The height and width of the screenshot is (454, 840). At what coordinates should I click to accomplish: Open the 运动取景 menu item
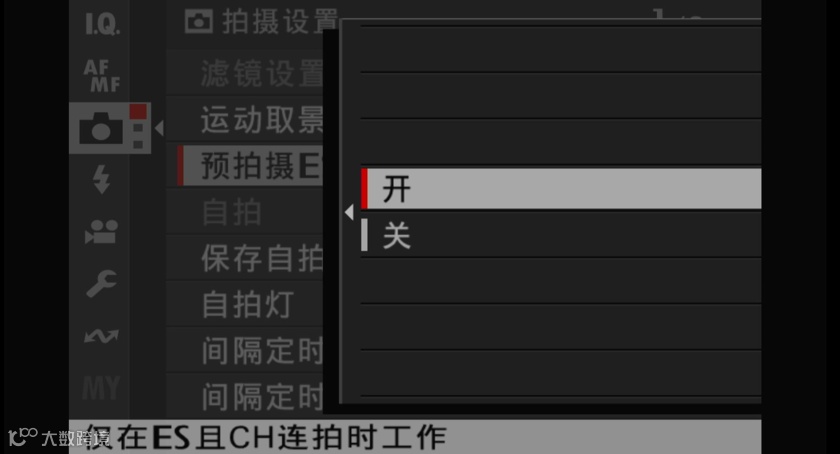245,120
